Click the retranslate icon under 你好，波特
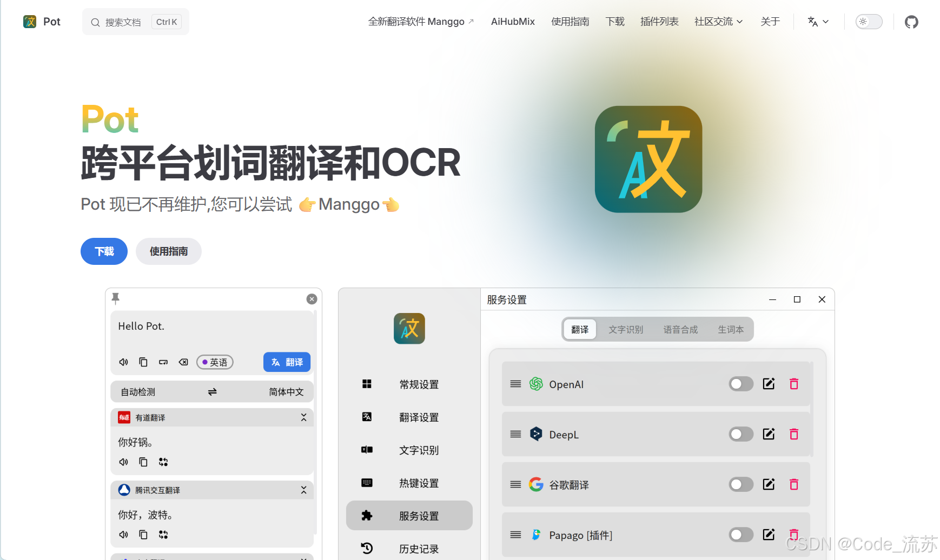Screen dimensions: 940x560 [163, 535]
